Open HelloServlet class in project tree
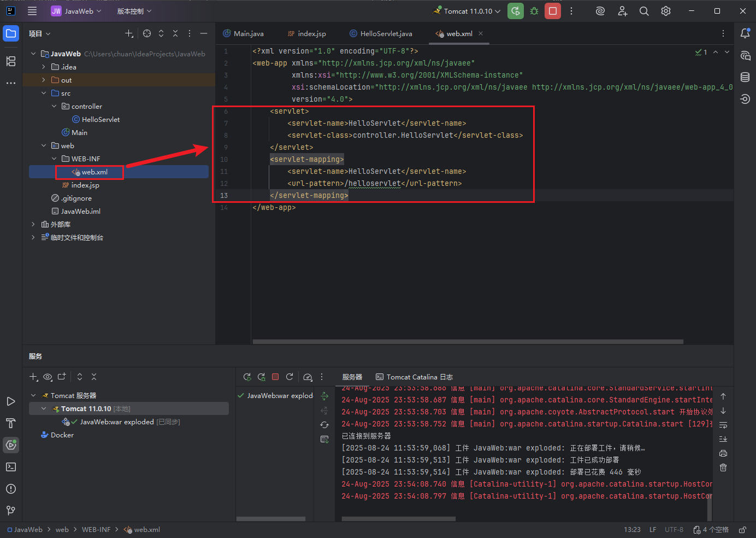 point(96,119)
